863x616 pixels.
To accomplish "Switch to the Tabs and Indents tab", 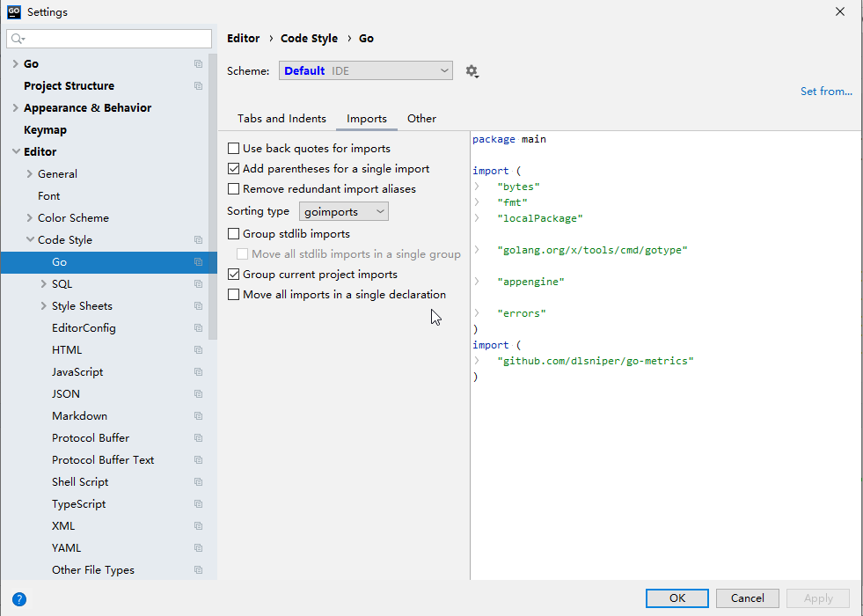I will pyautogui.click(x=282, y=119).
